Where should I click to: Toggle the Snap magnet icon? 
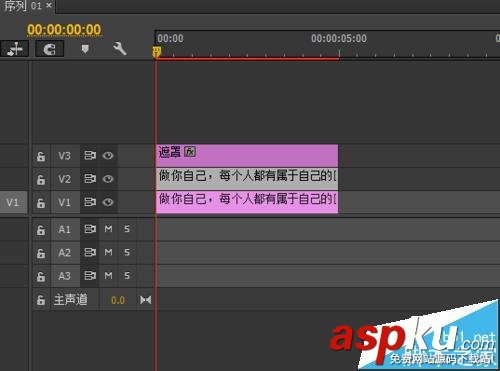[x=50, y=49]
